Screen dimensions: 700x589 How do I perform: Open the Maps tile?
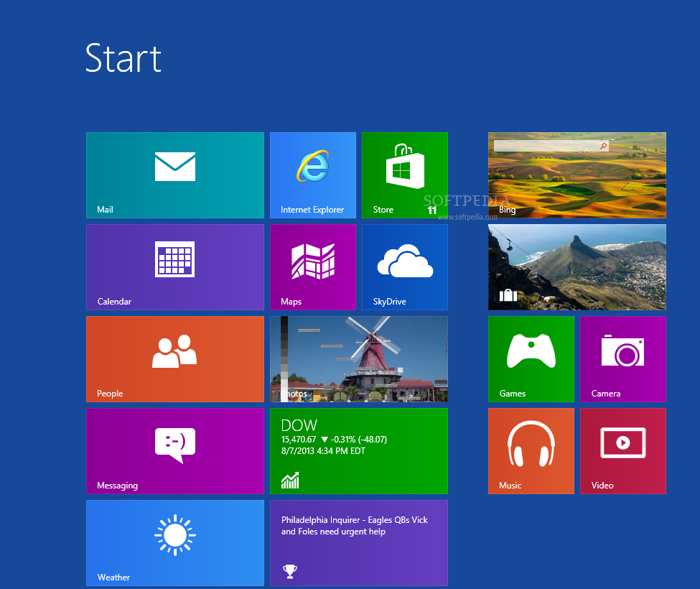(313, 267)
